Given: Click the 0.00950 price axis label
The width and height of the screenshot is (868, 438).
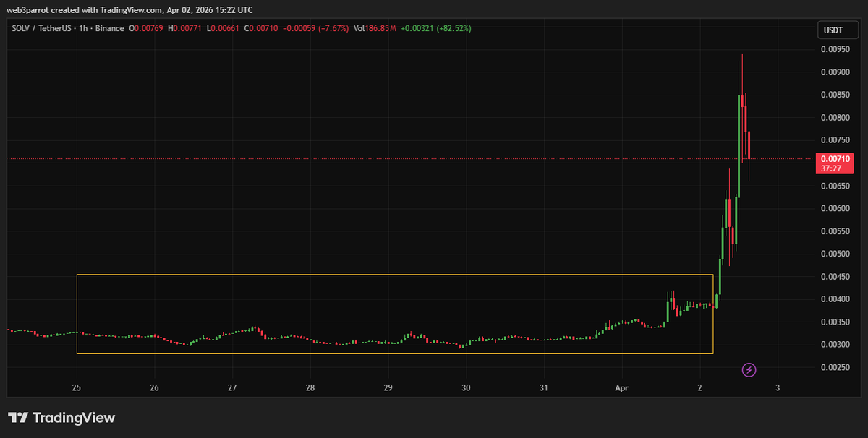Looking at the screenshot, I should coord(836,49).
